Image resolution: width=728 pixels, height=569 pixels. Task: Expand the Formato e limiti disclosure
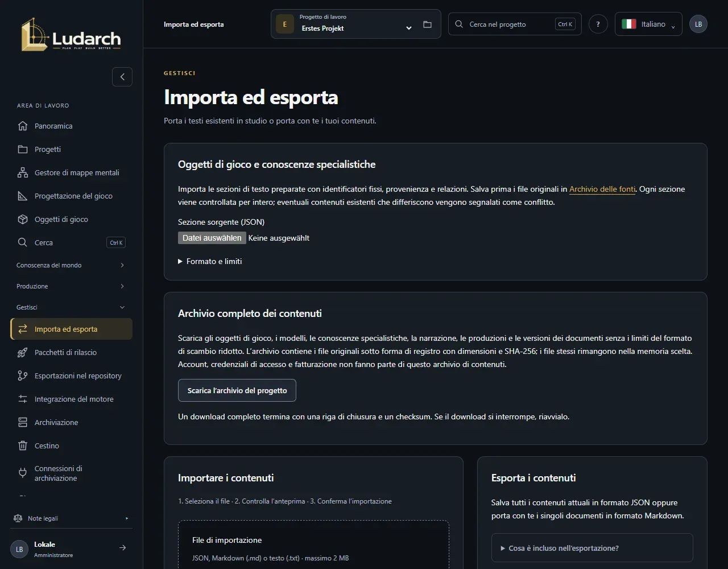[x=210, y=261]
